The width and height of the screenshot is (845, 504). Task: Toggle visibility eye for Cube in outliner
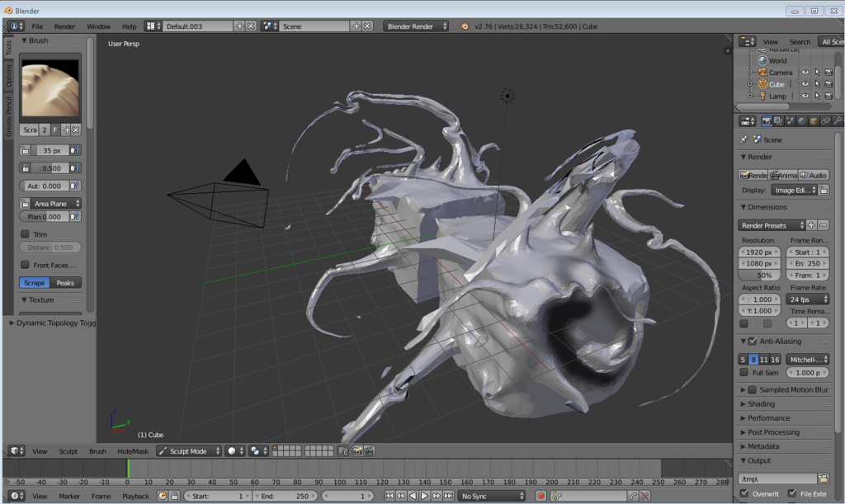coord(805,84)
